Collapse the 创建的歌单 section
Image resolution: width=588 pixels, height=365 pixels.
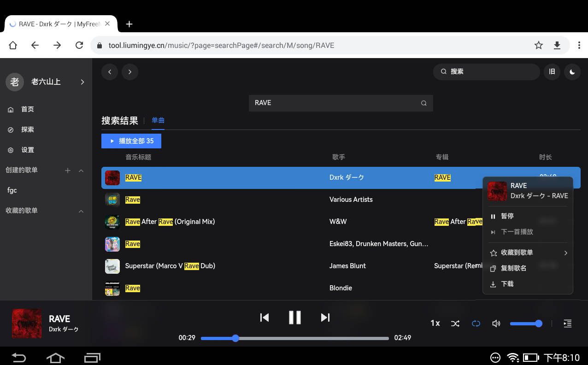click(x=81, y=171)
